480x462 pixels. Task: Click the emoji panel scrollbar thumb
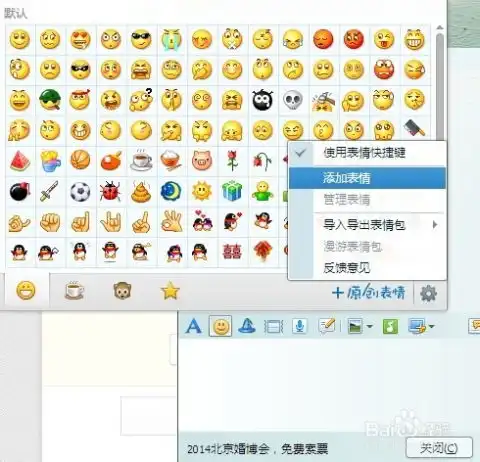(440, 87)
